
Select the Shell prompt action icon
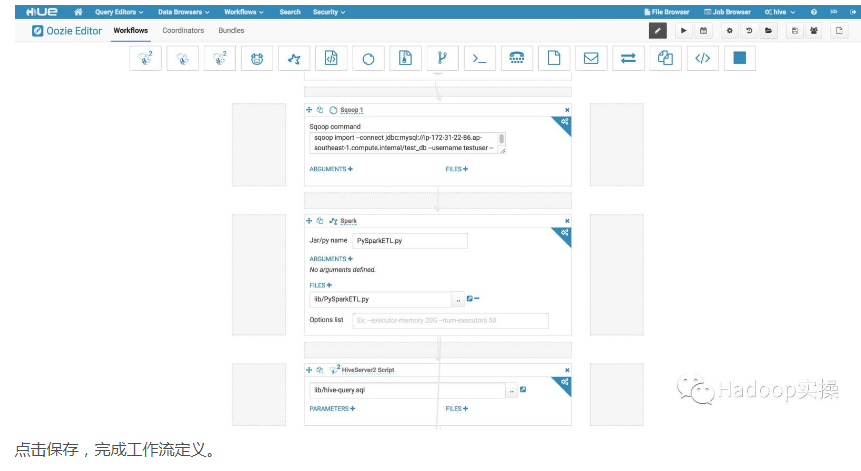pos(479,58)
